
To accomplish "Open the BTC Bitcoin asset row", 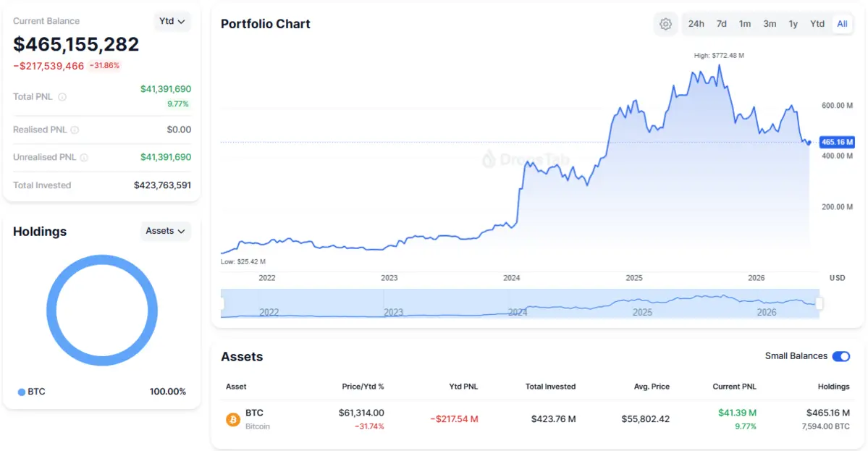I will pyautogui.click(x=537, y=419).
